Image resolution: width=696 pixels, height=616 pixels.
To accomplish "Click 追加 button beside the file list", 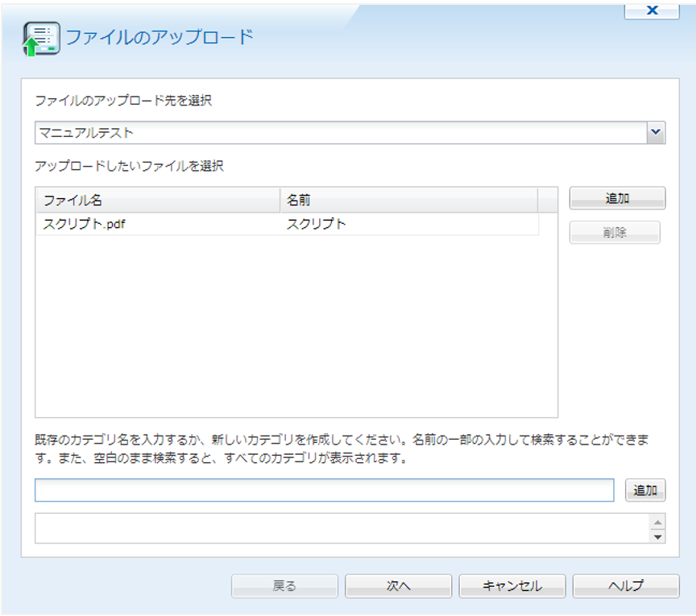I will [617, 198].
